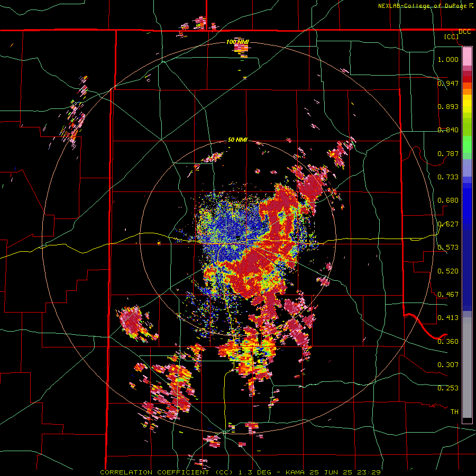
Task: Click the [CC] legend heading
Action: pyautogui.click(x=451, y=36)
